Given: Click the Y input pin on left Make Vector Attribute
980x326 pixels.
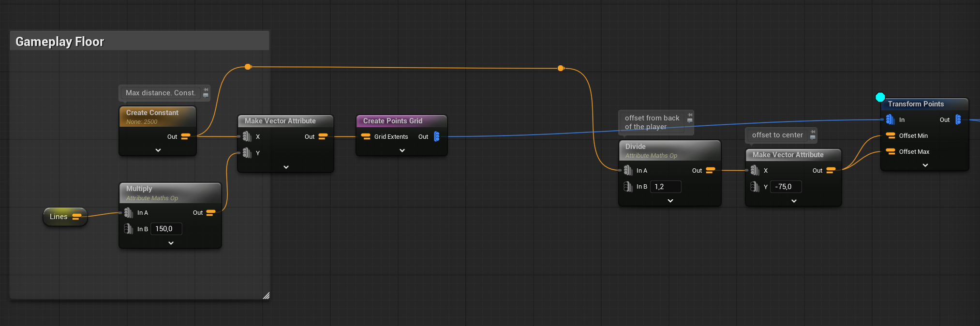Looking at the screenshot, I should coord(247,153).
